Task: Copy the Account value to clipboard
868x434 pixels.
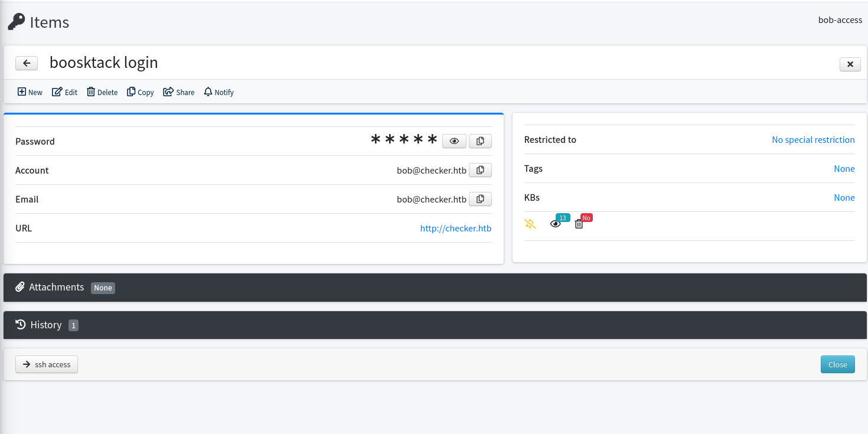Action: [480, 170]
